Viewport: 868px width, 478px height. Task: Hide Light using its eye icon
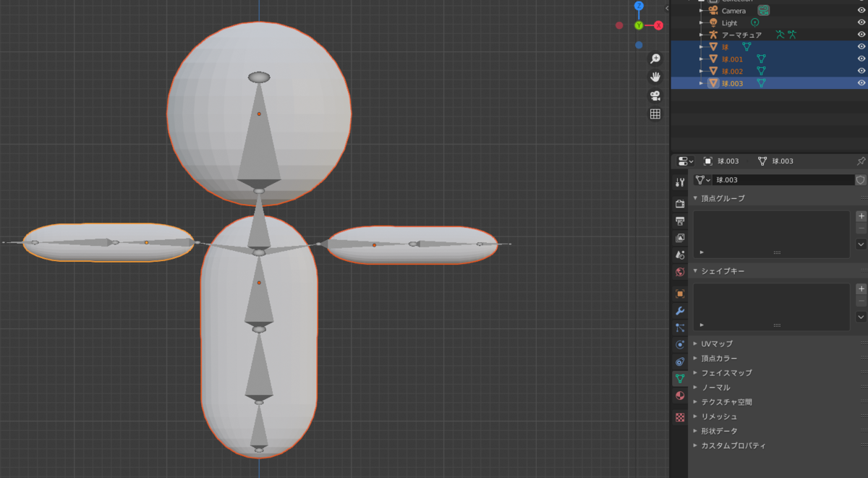click(x=861, y=22)
